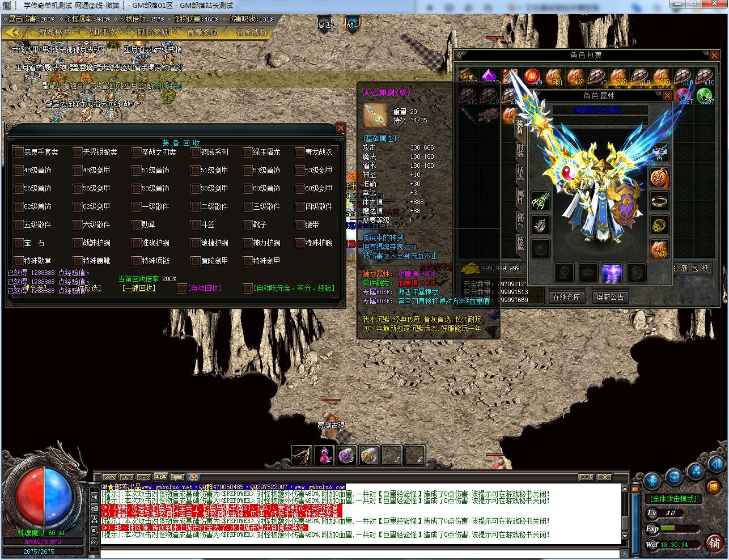Click the round 铺 shop button
729x560 pixels.
click(x=714, y=542)
